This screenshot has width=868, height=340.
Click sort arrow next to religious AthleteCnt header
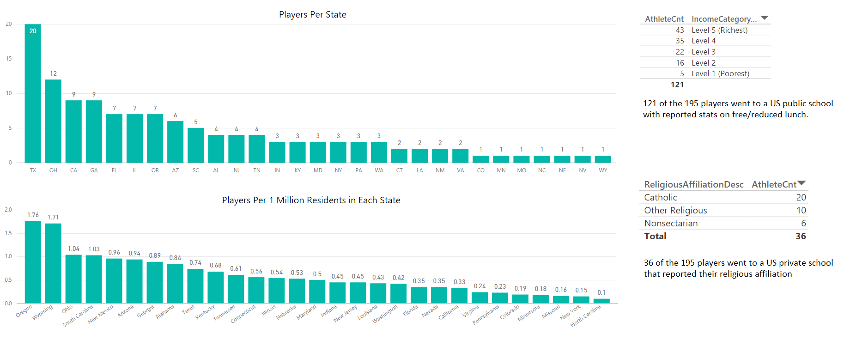[802, 183]
